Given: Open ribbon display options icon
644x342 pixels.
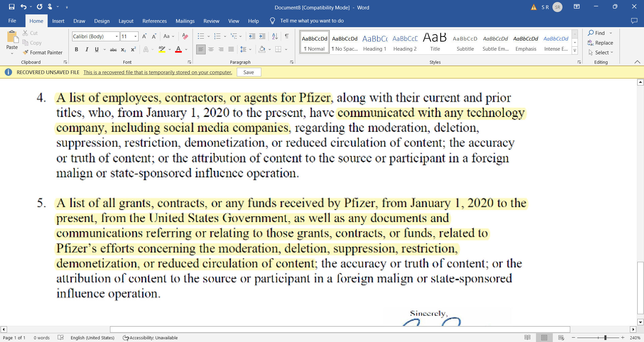Looking at the screenshot, I should [x=577, y=7].
